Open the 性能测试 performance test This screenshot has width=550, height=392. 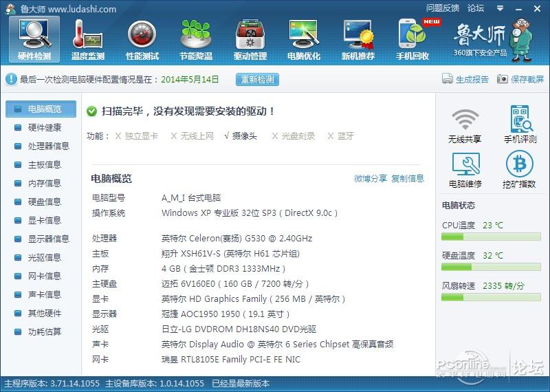[142, 39]
